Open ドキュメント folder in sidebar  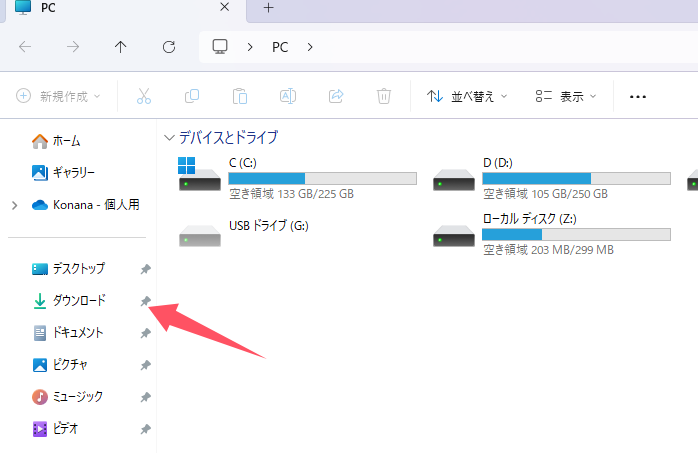[x=68, y=333]
